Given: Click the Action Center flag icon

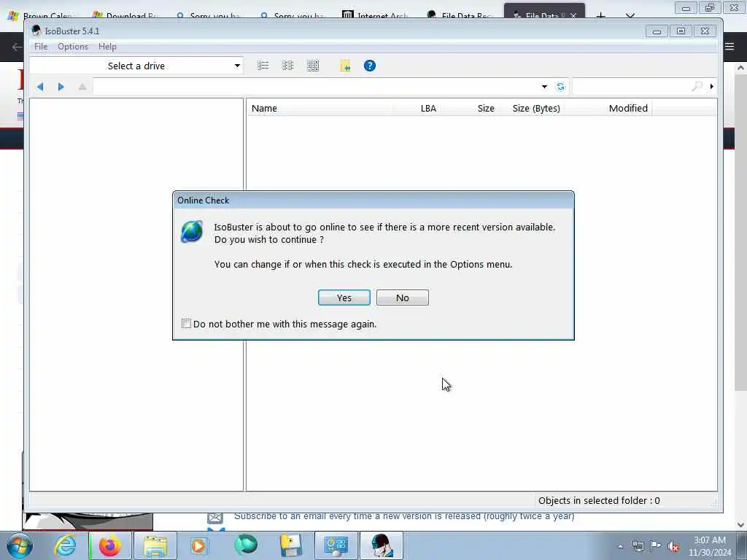Looking at the screenshot, I should (656, 546).
